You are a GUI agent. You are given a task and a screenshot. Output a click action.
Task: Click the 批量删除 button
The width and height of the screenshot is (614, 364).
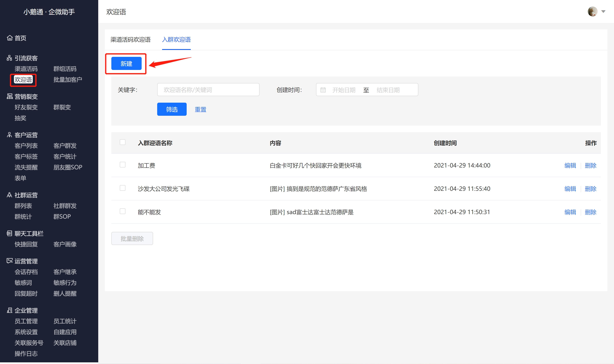[132, 238]
